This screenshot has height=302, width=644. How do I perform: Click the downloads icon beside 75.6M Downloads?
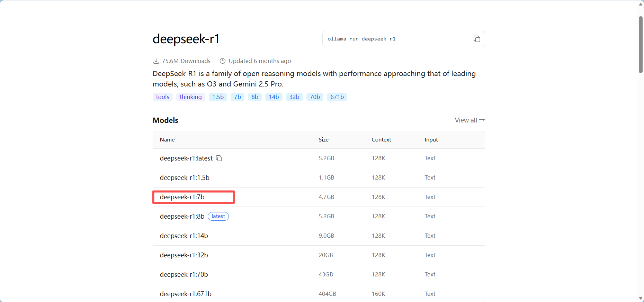[156, 61]
